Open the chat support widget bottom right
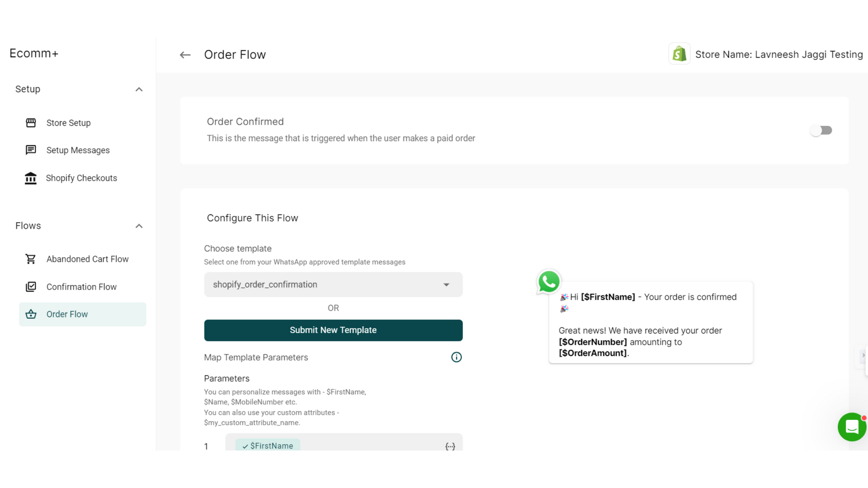The image size is (868, 488). (x=852, y=427)
